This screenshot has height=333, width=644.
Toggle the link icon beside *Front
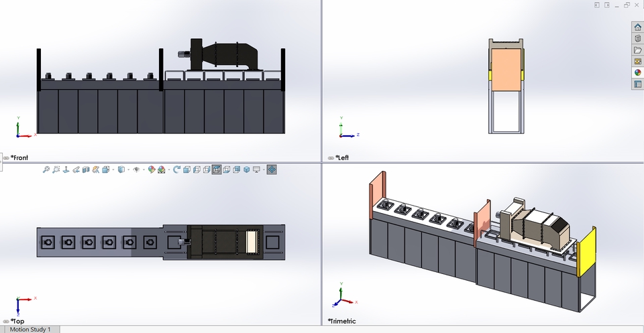(6, 158)
